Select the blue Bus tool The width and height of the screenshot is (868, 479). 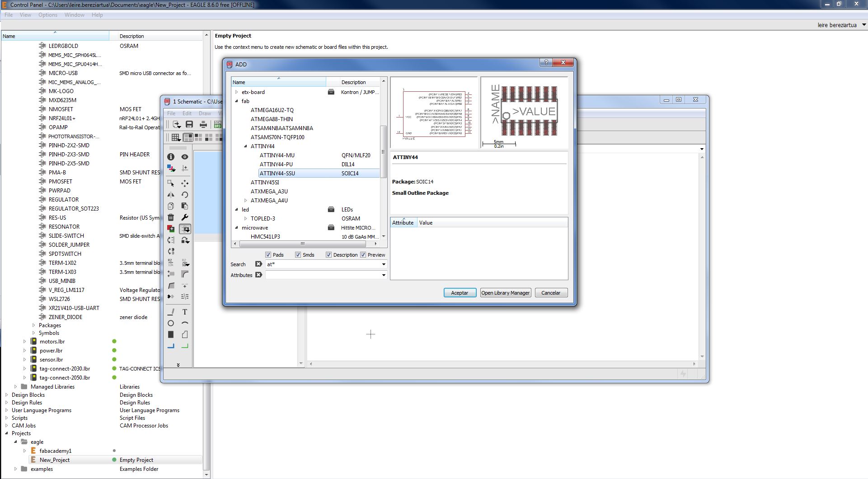coord(171,346)
